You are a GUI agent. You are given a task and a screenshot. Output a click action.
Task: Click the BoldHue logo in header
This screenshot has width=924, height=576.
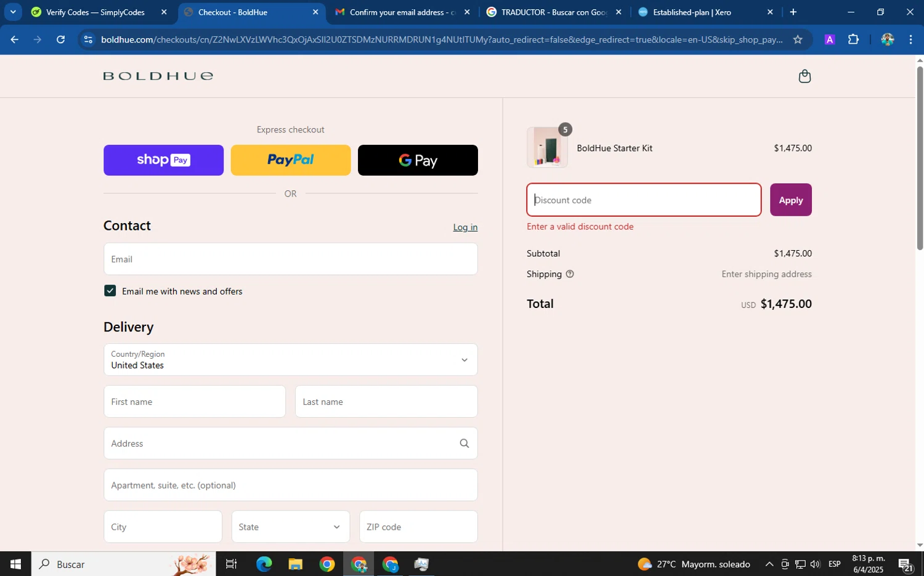(158, 76)
